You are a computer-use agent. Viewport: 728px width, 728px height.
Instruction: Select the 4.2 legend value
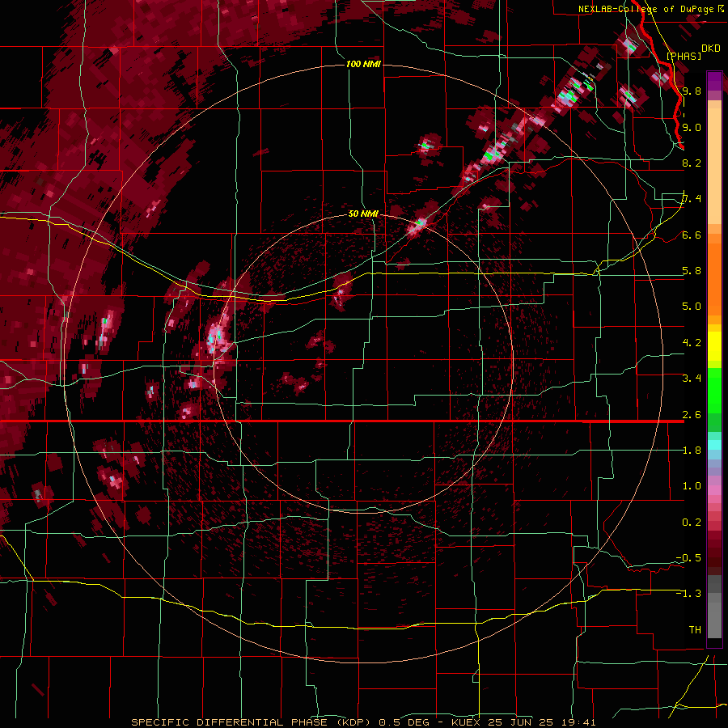pos(692,342)
